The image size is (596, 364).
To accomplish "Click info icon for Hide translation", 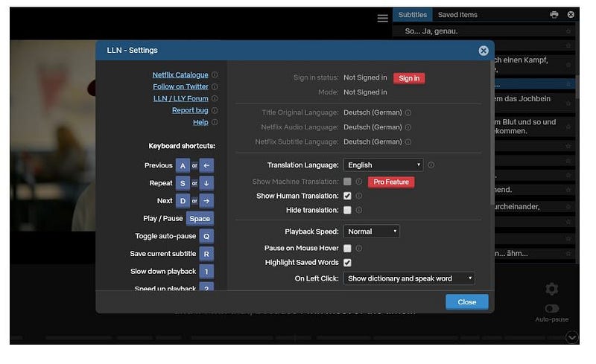I will (x=359, y=210).
